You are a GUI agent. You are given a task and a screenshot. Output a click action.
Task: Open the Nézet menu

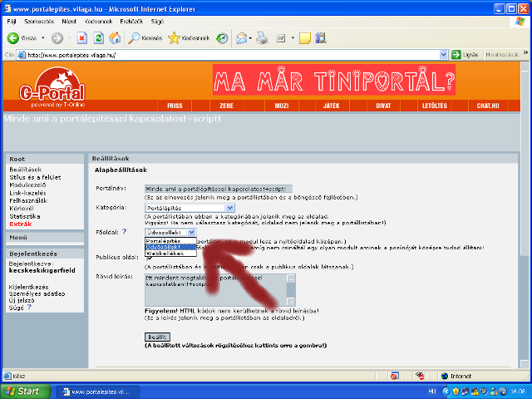[69, 22]
